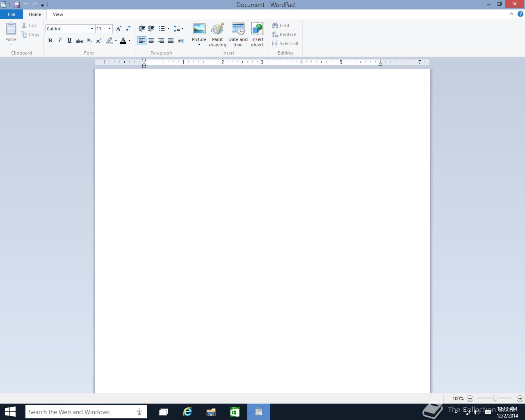Click the Save icon in quick access toolbar
The height and width of the screenshot is (420, 525).
[17, 5]
